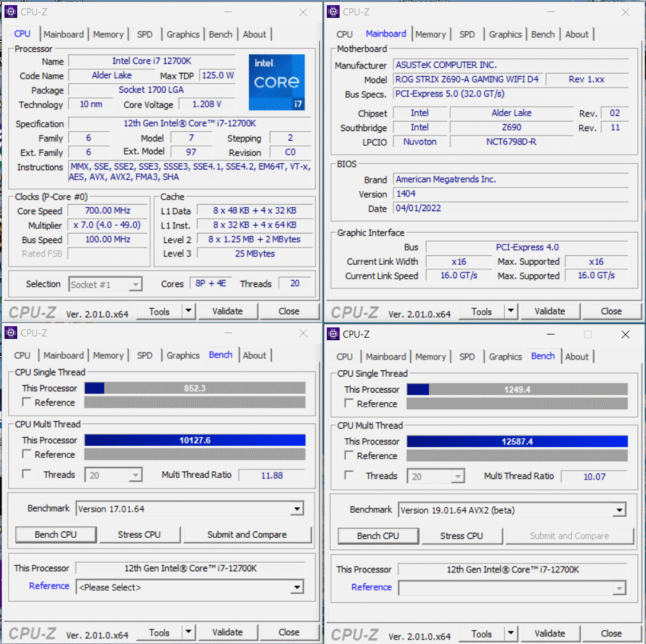
Task: Start a Stress CPU test
Action: 139,535
